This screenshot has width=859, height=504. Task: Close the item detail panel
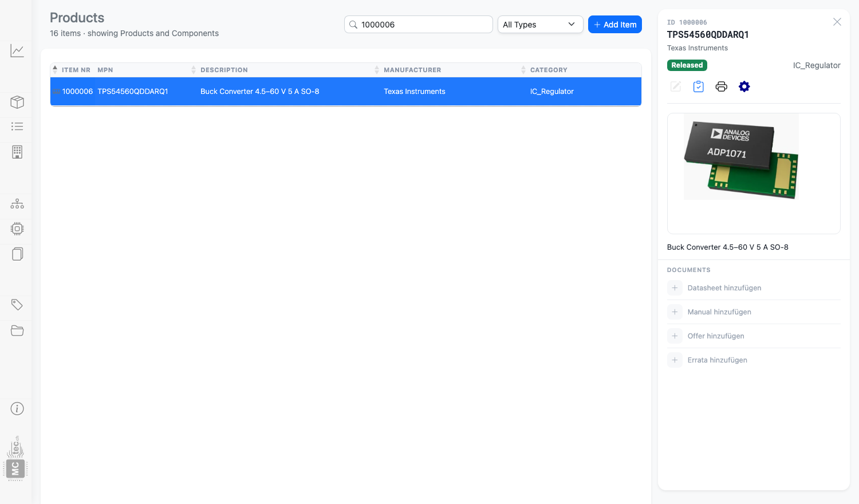click(x=837, y=22)
